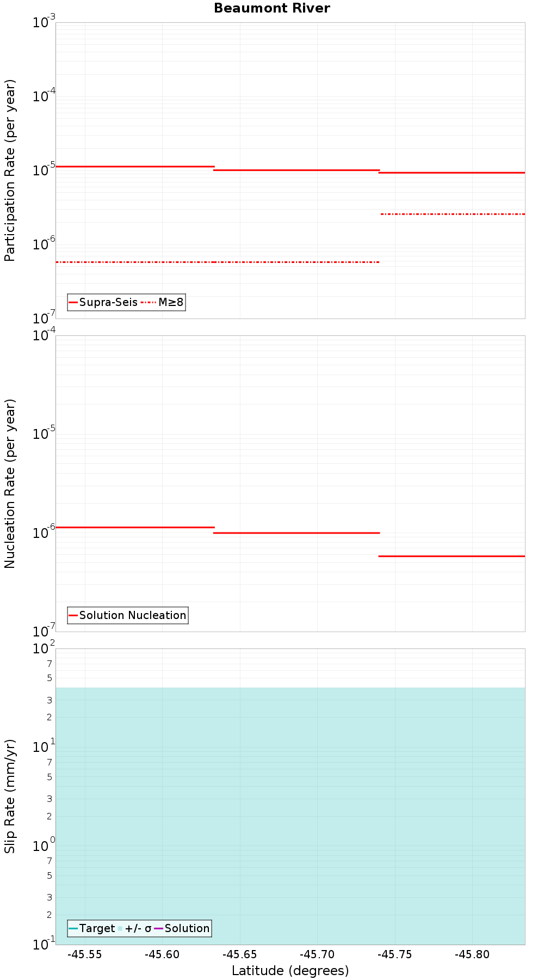Click the Beaumont River chart title
This screenshot has height=980, width=544.
[x=271, y=8]
